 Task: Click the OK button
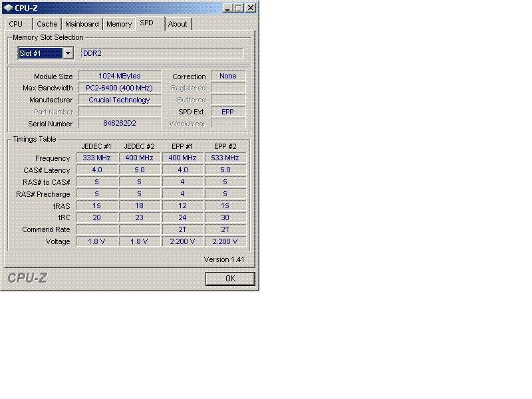click(x=230, y=279)
